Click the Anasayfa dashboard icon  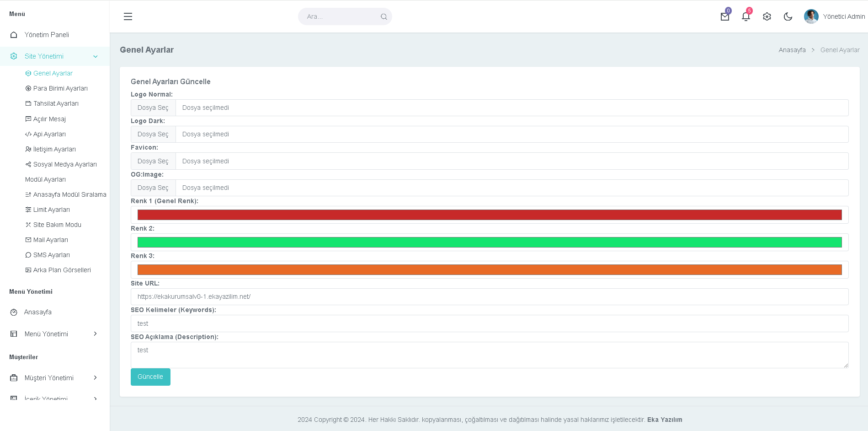point(14,312)
